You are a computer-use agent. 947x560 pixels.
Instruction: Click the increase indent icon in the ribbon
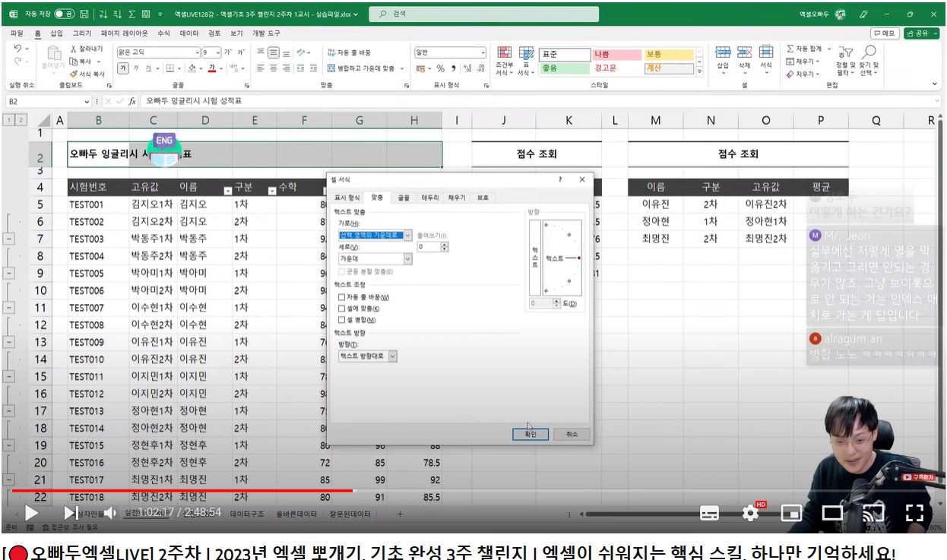coord(312,68)
